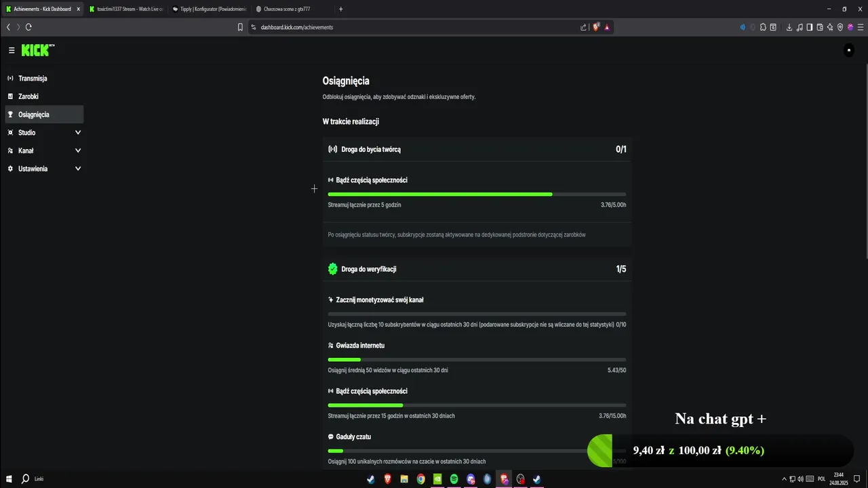868x488 pixels.
Task: Click the Studio sidebar label
Action: coord(26,133)
